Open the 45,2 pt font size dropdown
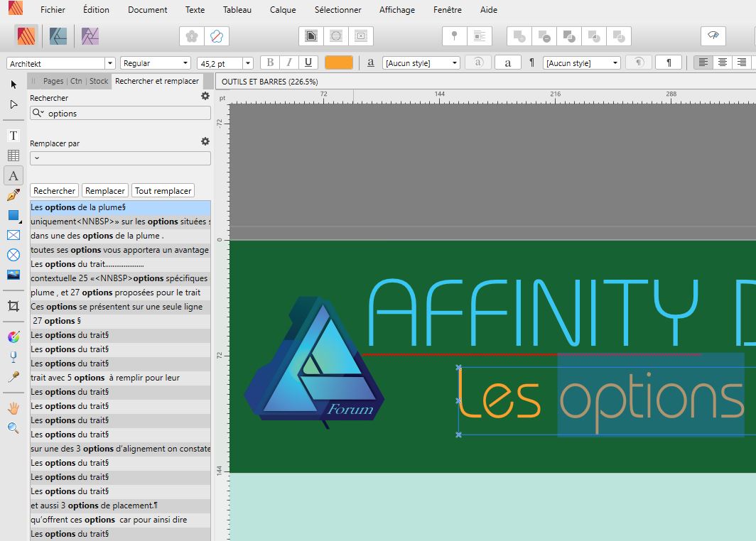756x541 pixels. [x=248, y=63]
